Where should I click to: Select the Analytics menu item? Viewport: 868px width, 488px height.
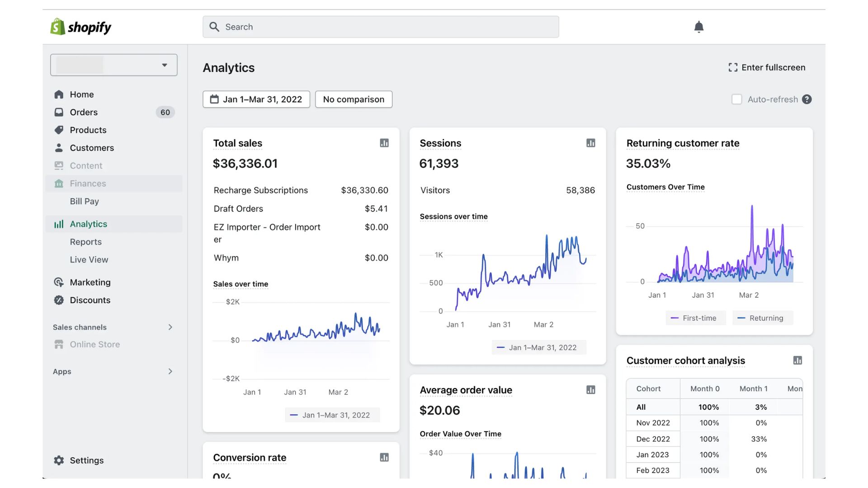tap(88, 225)
